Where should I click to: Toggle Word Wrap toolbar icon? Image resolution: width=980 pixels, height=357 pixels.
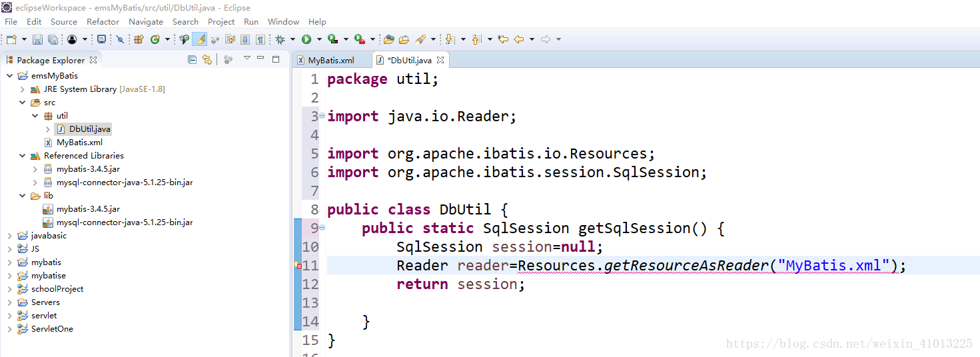coord(230,39)
